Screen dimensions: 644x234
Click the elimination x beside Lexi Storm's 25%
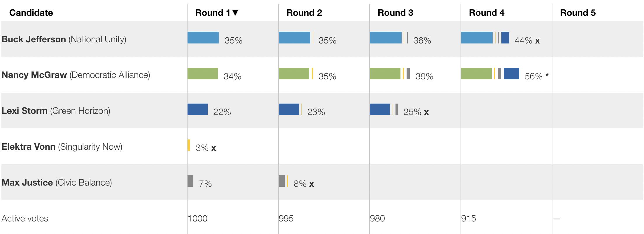coord(426,112)
